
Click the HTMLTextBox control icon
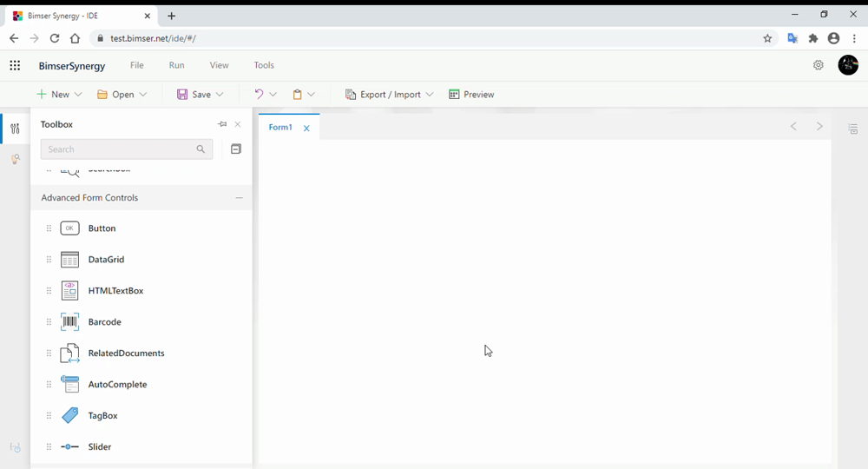(x=70, y=291)
